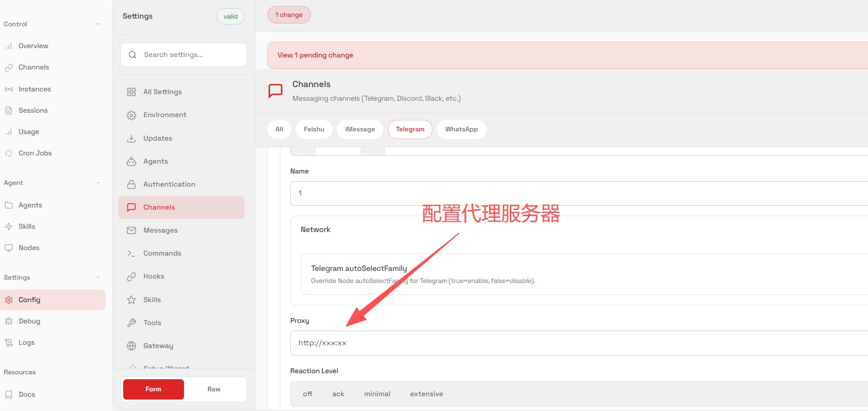Image resolution: width=868 pixels, height=411 pixels.
Task: Open the View 1 pending change link
Action: coord(315,55)
